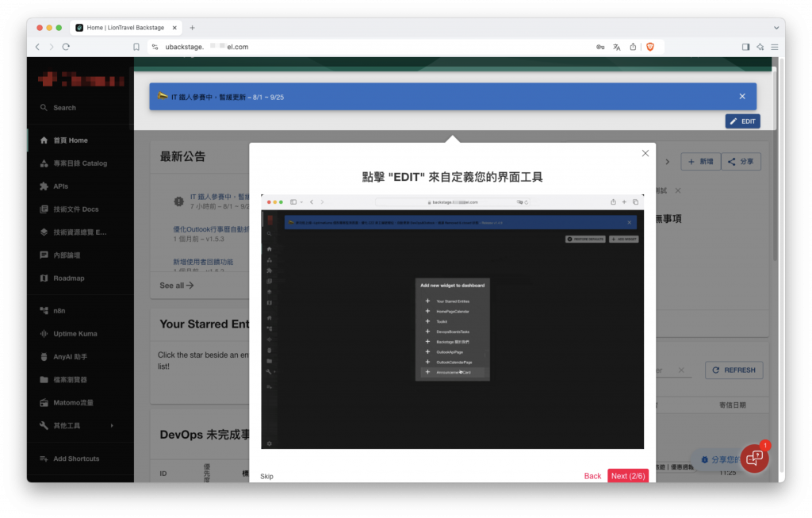Click the Matomo流量 icon

point(44,402)
